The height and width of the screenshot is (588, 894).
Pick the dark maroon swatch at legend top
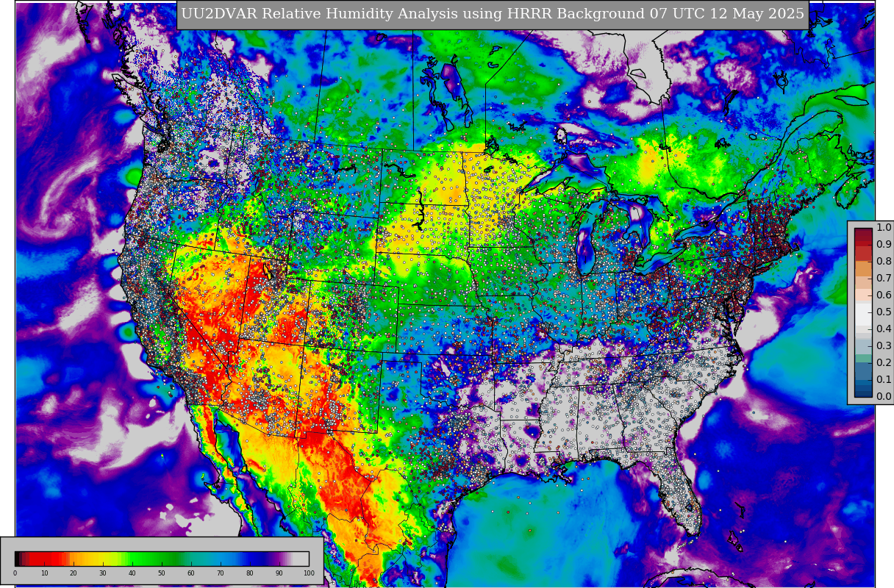coord(863,236)
